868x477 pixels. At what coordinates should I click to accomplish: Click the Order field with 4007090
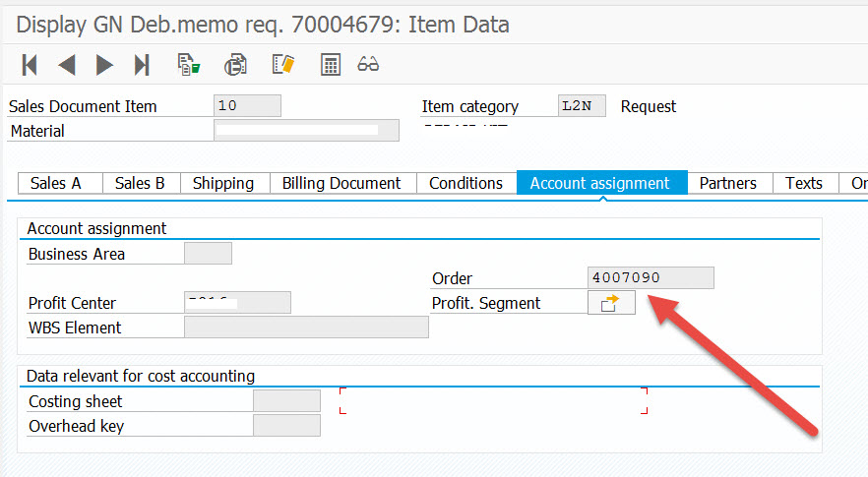(651, 278)
